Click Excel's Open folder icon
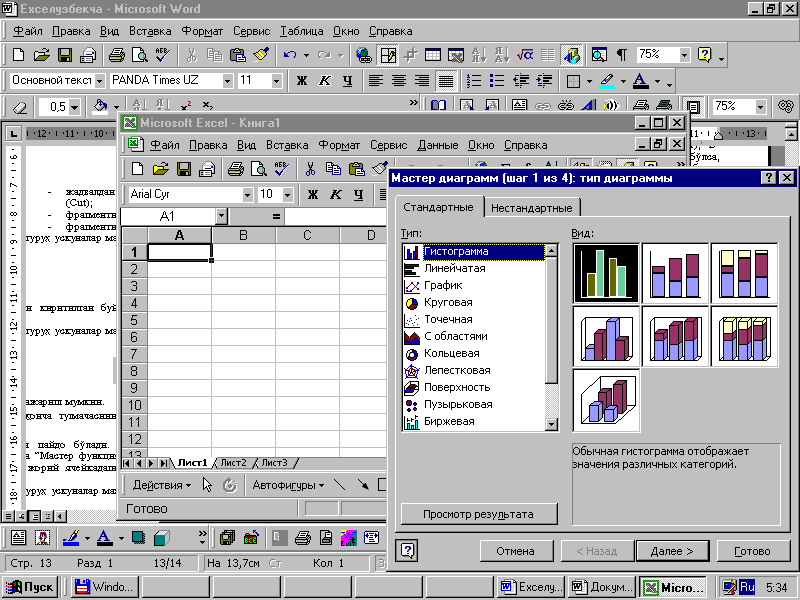 [x=161, y=169]
